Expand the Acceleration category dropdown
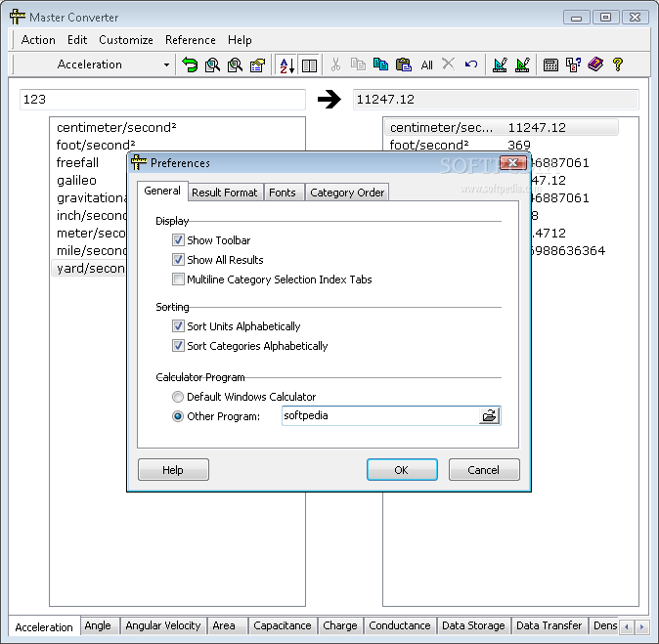The height and width of the screenshot is (644, 659). click(x=166, y=64)
